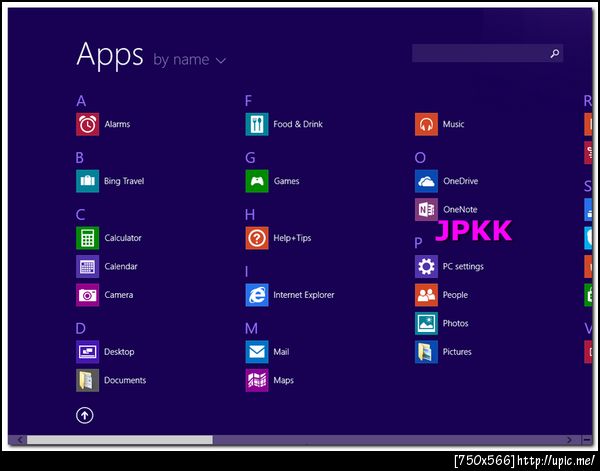Expand the 'by name' sort dropdown
600x471 pixels.
click(x=190, y=60)
